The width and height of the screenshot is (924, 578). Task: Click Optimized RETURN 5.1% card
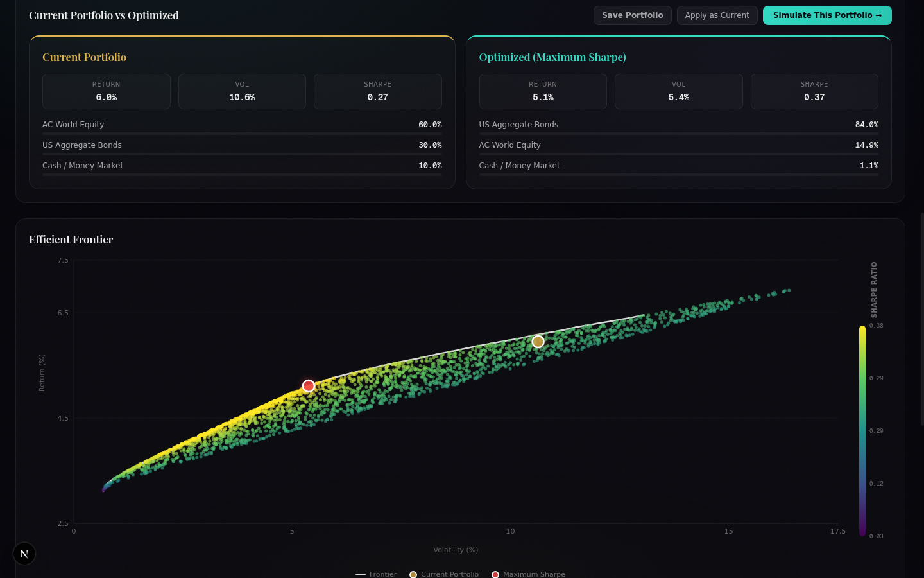point(543,91)
